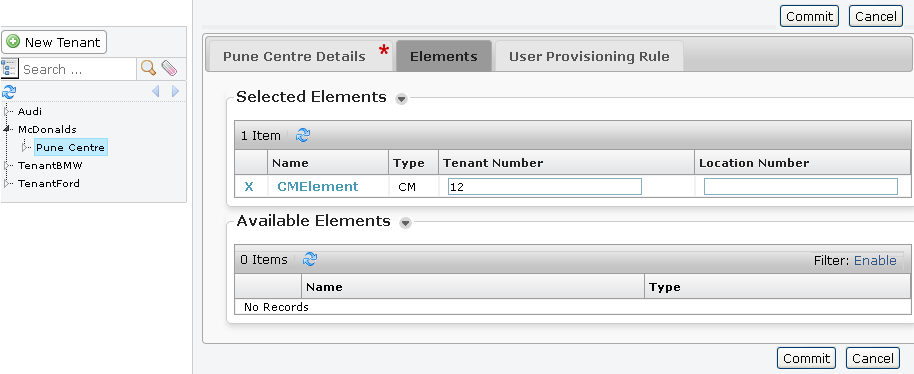
Task: Focus the tenant Search field
Action: (x=78, y=69)
